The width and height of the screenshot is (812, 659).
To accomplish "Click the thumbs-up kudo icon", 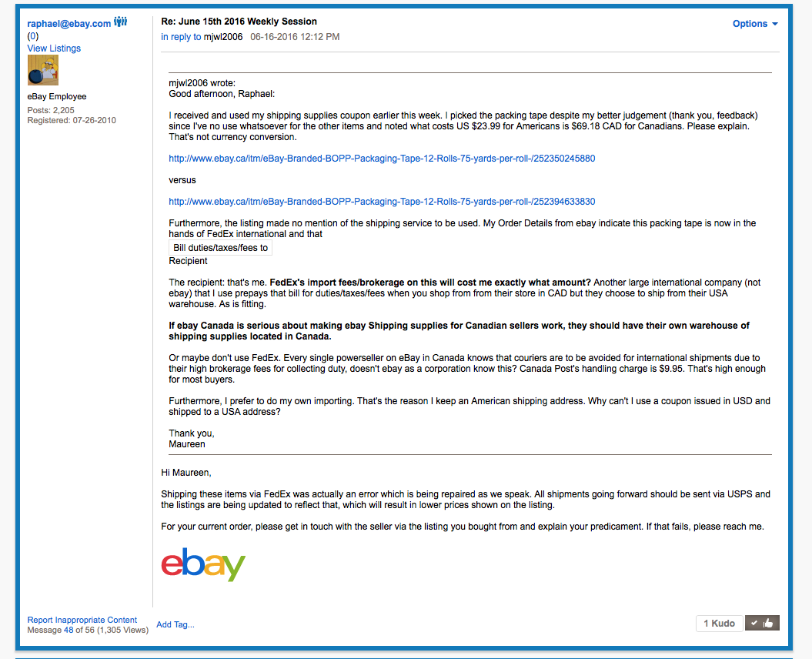I will pos(762,623).
